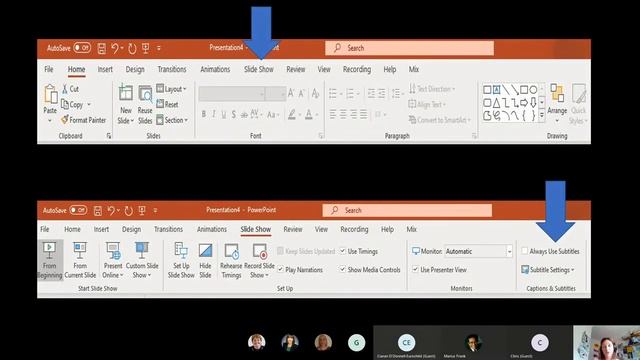Uncheck Use Timings checkbox
The image size is (640, 360).
click(342, 251)
